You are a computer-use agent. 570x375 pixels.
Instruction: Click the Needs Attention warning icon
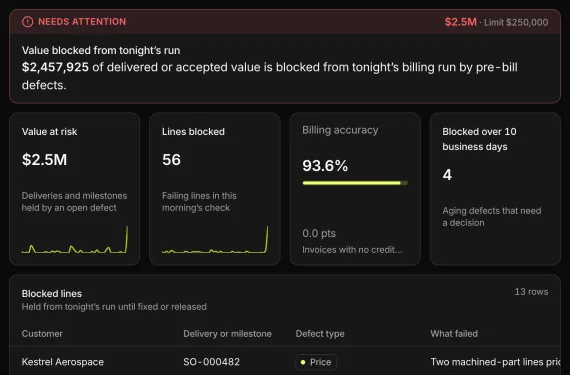click(x=28, y=22)
